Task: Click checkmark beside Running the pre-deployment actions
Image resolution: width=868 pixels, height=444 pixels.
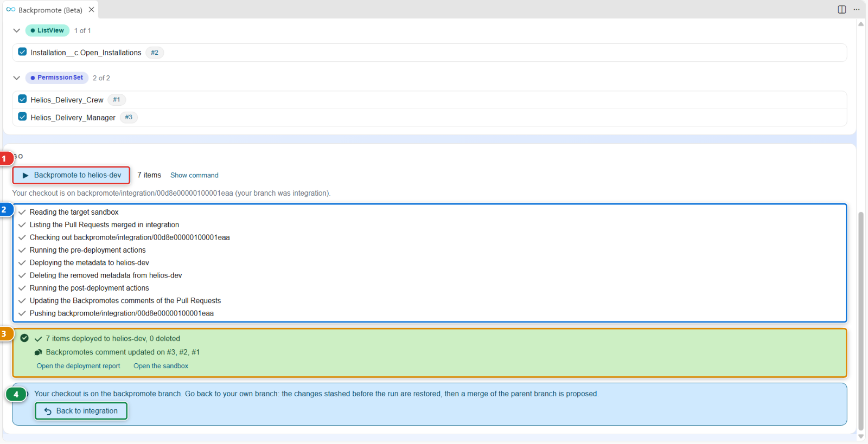Action: (22, 250)
